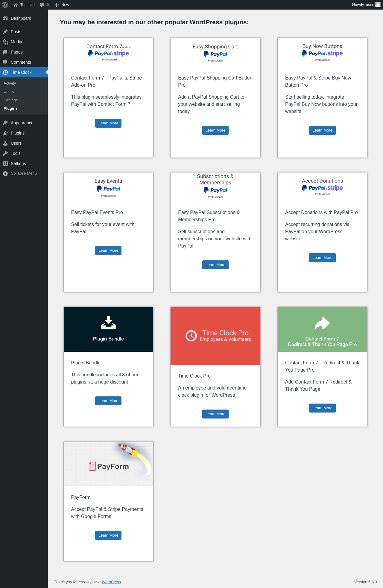
Task: Click the Buy Now Buttons banner image
Action: (322, 53)
